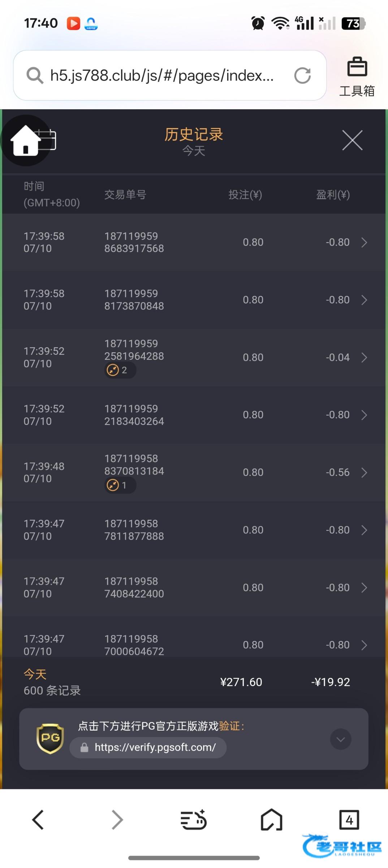Open the toolbox (工具箱) icon
Viewport: 388px width, 868px height.
point(357,77)
